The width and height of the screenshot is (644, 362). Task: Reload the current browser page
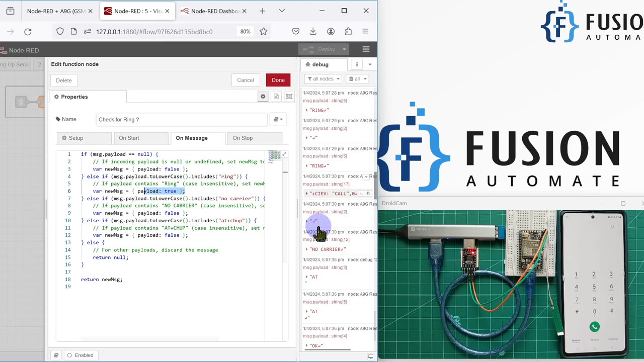pyautogui.click(x=28, y=32)
